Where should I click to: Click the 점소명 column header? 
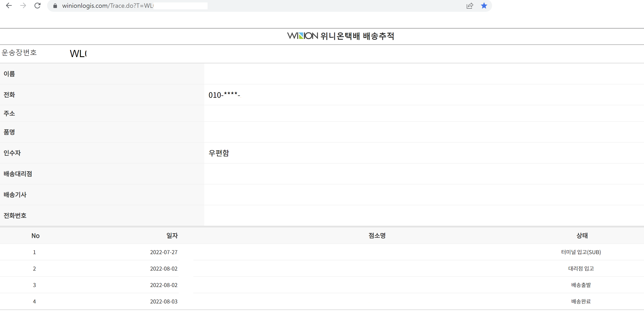point(377,236)
